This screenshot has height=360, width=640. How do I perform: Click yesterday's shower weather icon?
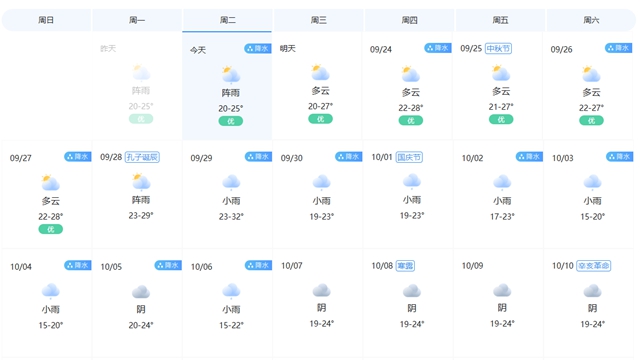(x=141, y=73)
